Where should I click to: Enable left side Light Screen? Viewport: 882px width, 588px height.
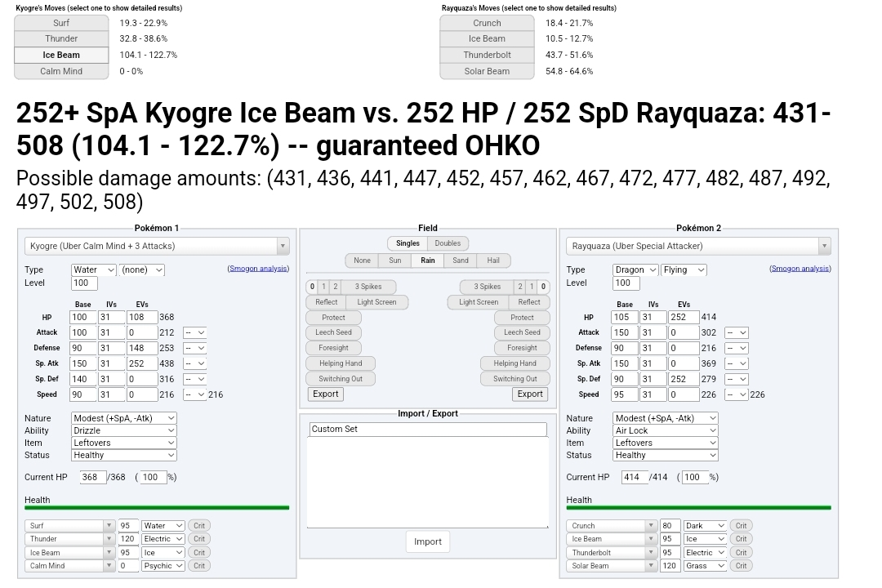point(376,302)
